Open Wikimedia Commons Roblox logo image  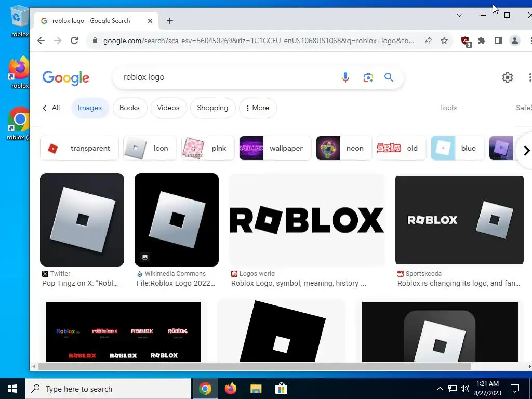click(177, 220)
